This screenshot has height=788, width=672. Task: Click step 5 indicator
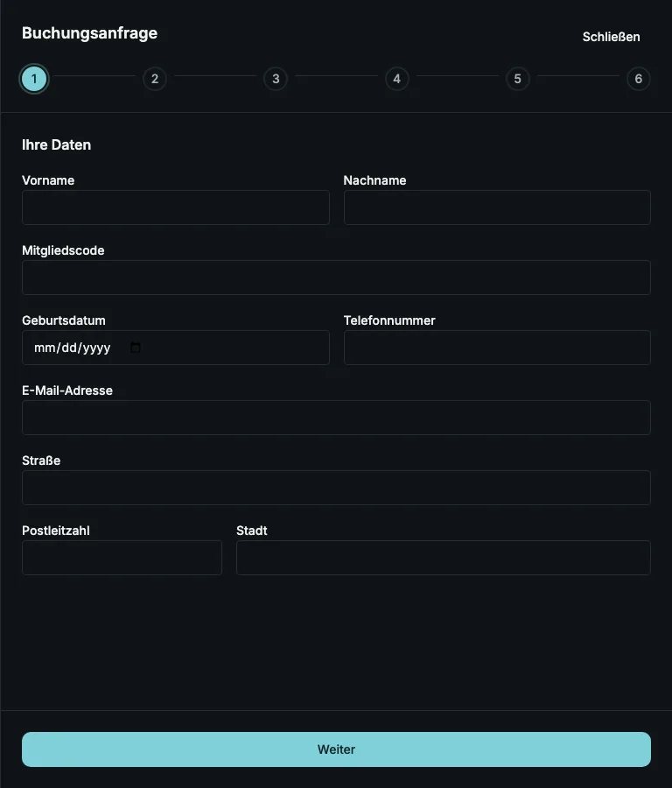tap(517, 79)
